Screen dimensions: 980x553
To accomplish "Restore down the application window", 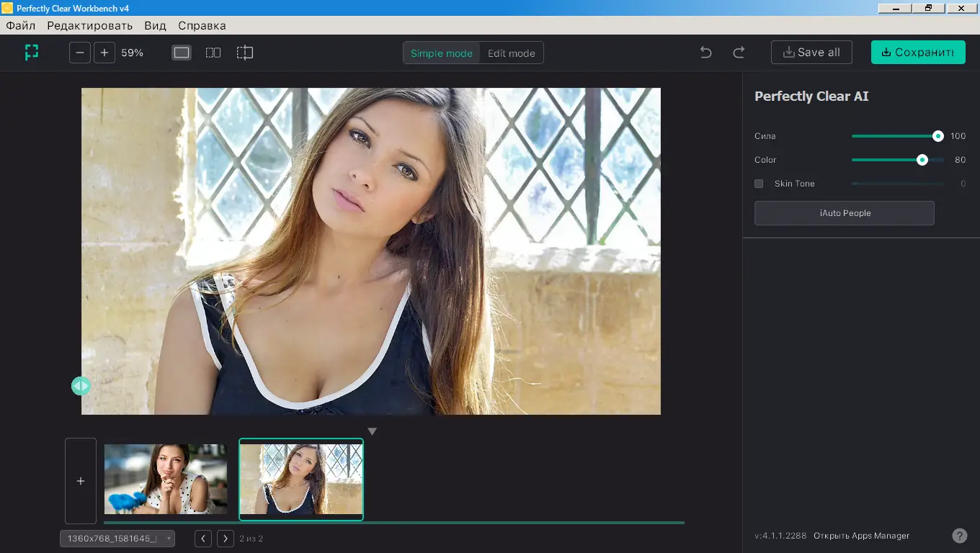I will 929,7.
